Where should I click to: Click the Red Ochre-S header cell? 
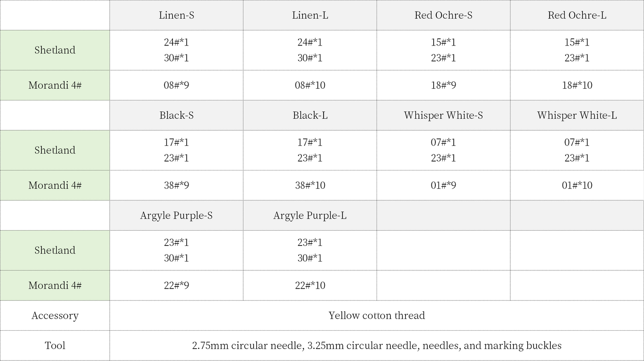pyautogui.click(x=443, y=15)
